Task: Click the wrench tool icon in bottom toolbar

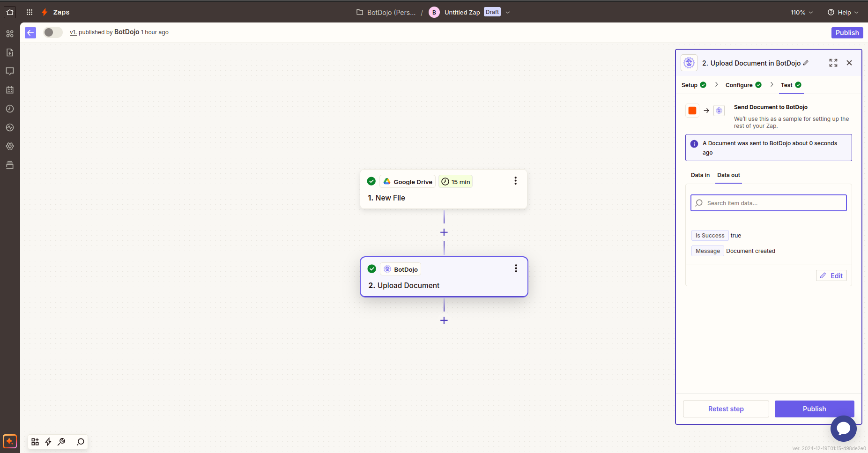Action: click(61, 442)
